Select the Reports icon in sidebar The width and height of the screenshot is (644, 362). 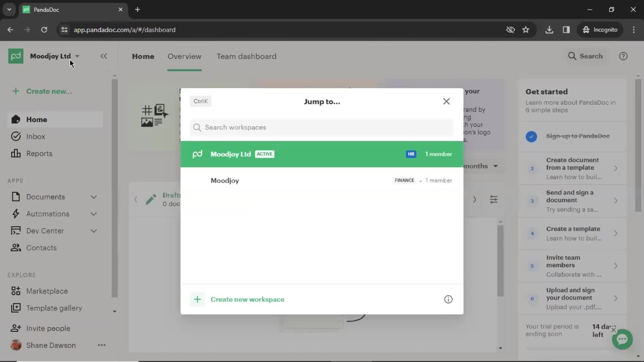tap(15, 154)
